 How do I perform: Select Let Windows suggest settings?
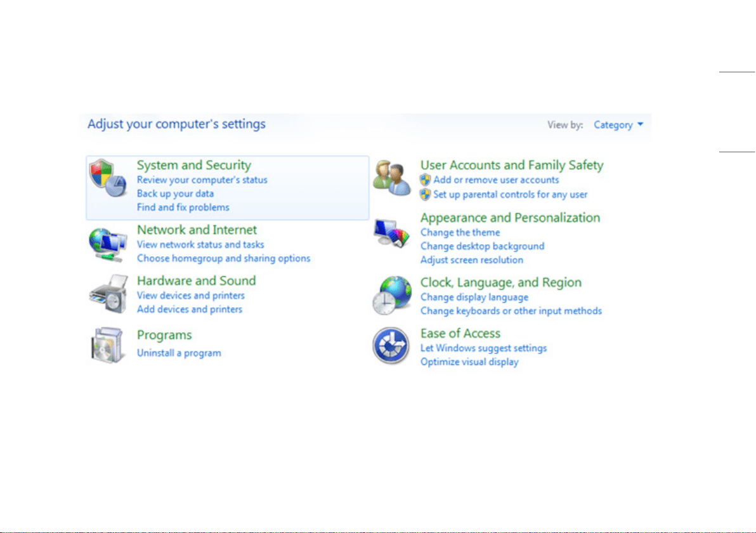pyautogui.click(x=483, y=348)
